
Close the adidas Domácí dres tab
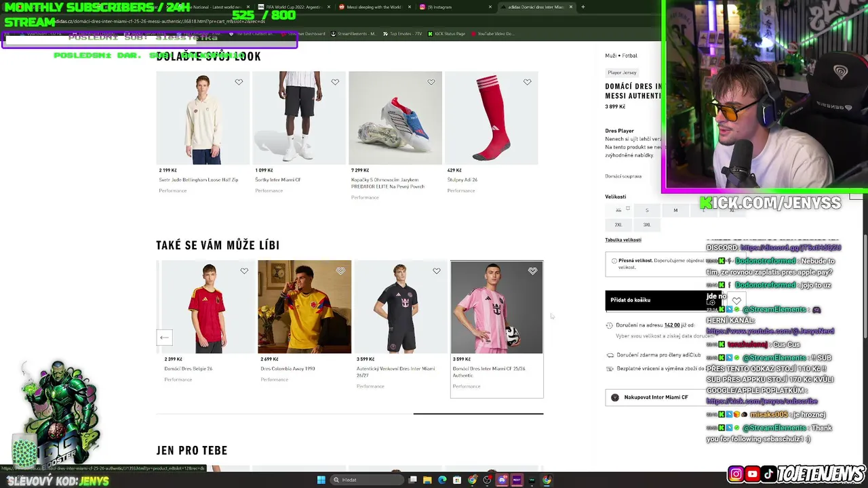coord(571,7)
